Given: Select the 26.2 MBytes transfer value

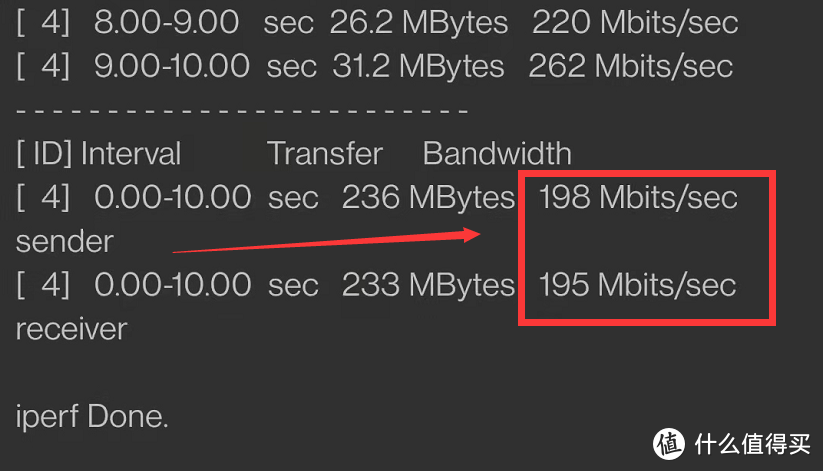Looking at the screenshot, I should [x=418, y=22].
